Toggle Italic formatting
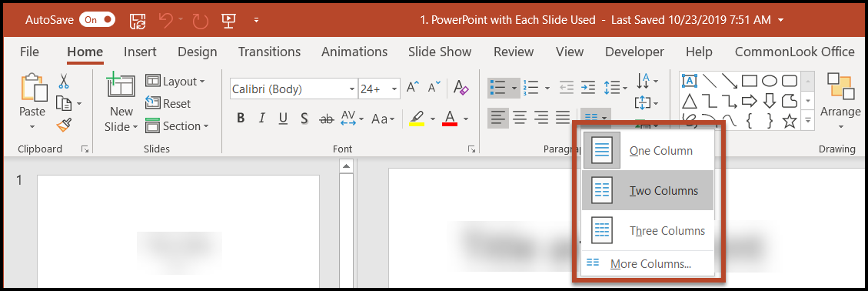The image size is (868, 291). tap(262, 118)
